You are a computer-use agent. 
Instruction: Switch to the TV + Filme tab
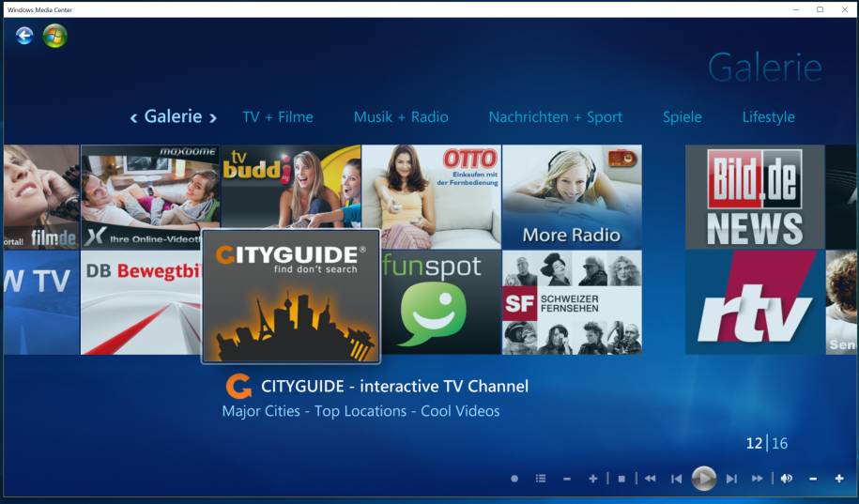point(278,117)
